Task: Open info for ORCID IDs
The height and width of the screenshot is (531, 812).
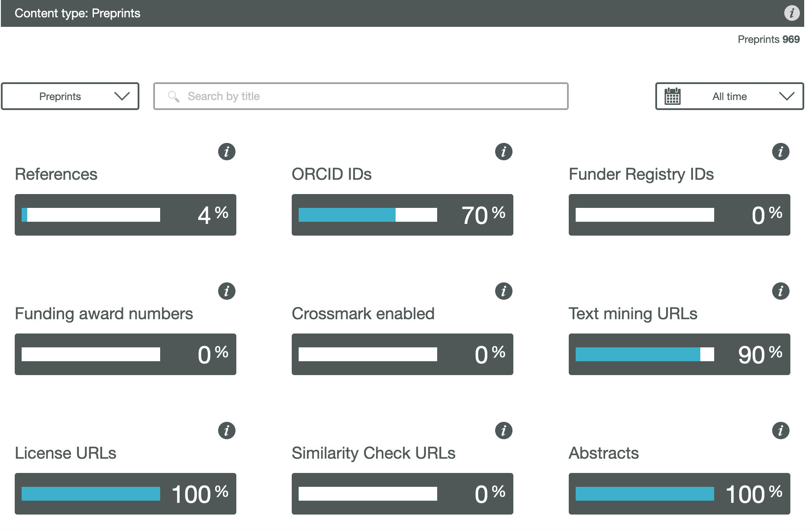Action: (x=503, y=152)
